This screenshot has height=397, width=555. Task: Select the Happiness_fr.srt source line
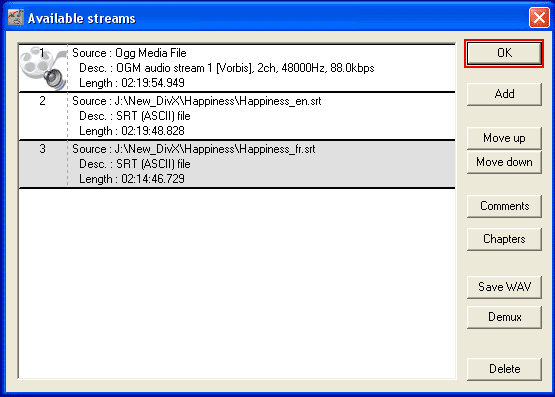[x=194, y=149]
